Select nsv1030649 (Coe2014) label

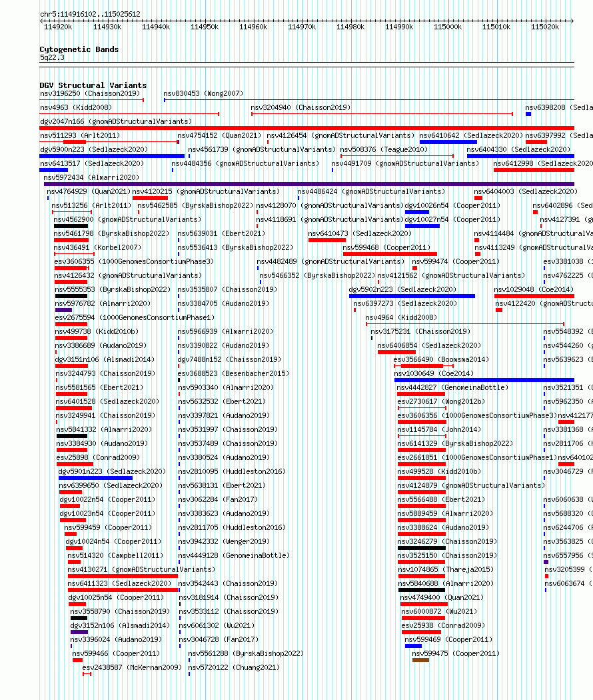click(x=434, y=373)
